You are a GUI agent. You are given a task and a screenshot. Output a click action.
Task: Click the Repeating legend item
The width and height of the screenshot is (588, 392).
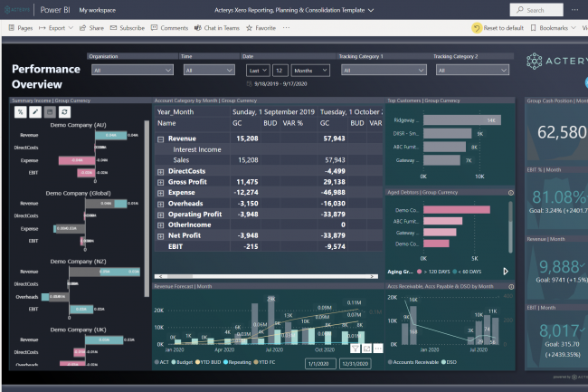(237, 362)
